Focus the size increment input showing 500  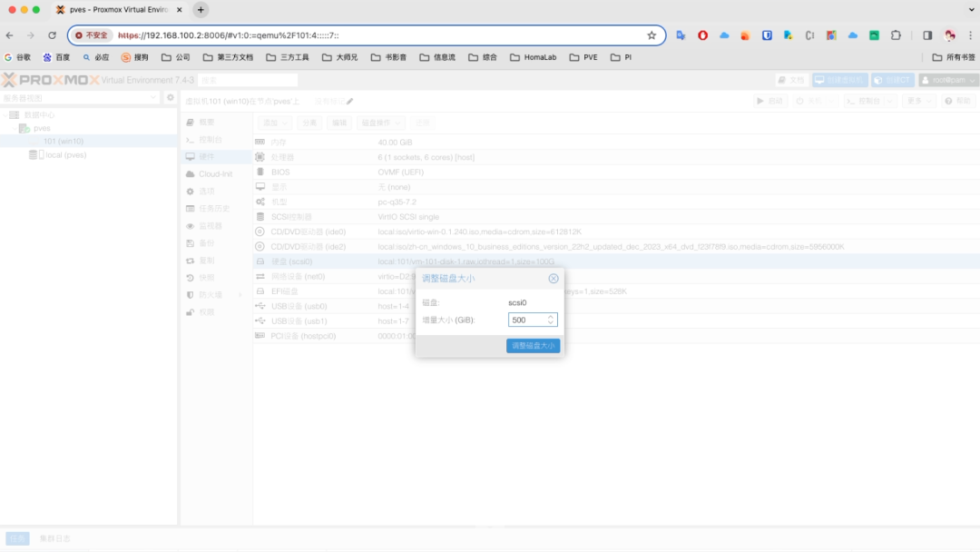pyautogui.click(x=527, y=320)
